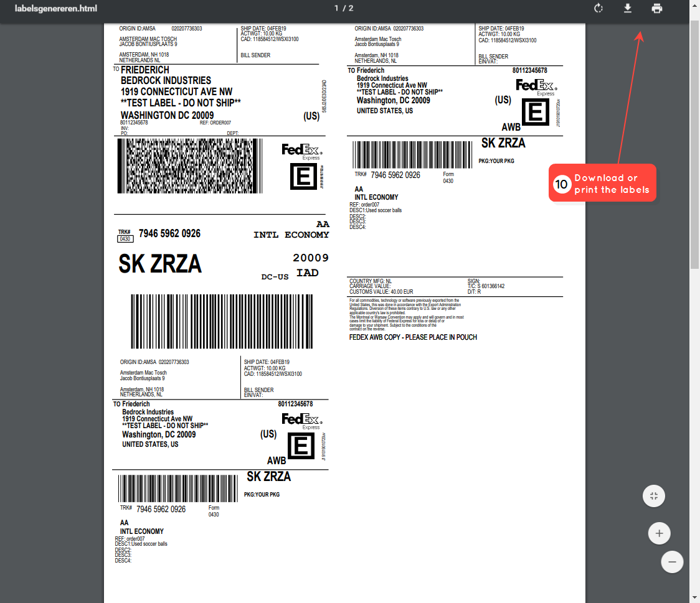
Task: Click the barcode on the right-column AWB label
Action: point(412,155)
